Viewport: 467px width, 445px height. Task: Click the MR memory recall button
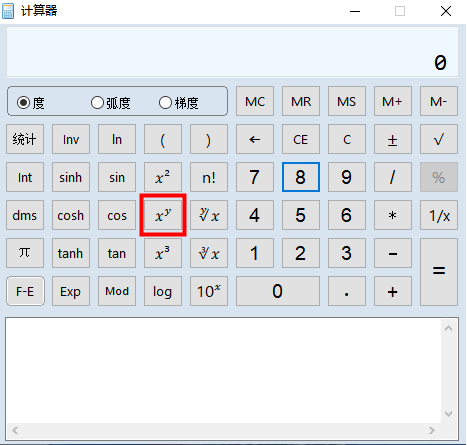pos(301,101)
